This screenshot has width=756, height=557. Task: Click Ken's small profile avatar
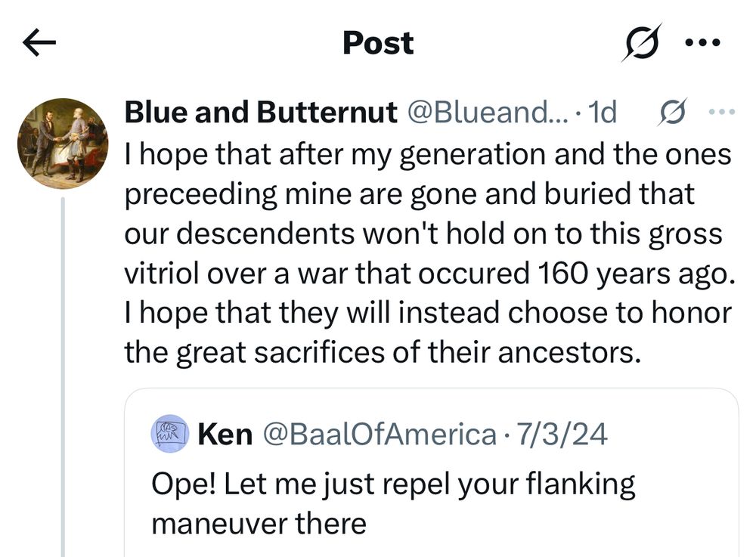coord(168,433)
